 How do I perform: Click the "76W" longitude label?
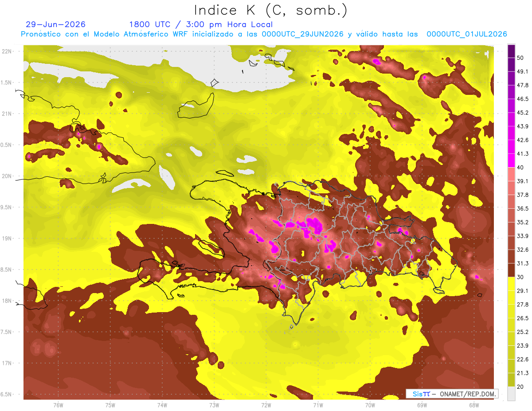pos(58,405)
